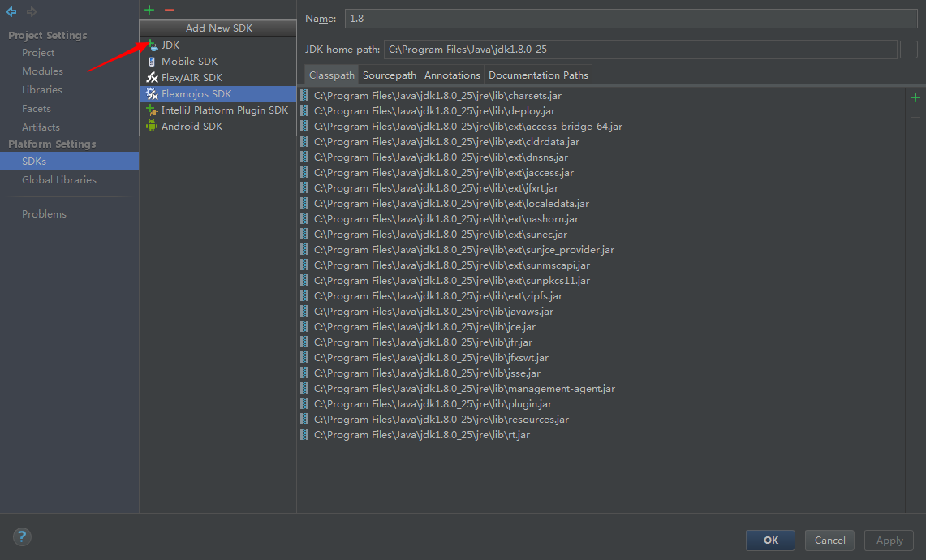Choose JDK in Add New SDK menu

tap(218, 45)
